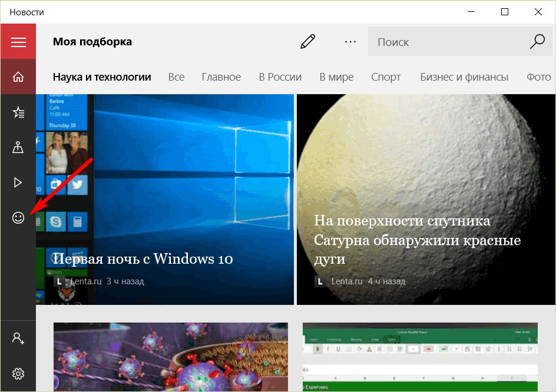Select Бизнес и финансы tab
Image resolution: width=556 pixels, height=392 pixels.
click(x=464, y=77)
